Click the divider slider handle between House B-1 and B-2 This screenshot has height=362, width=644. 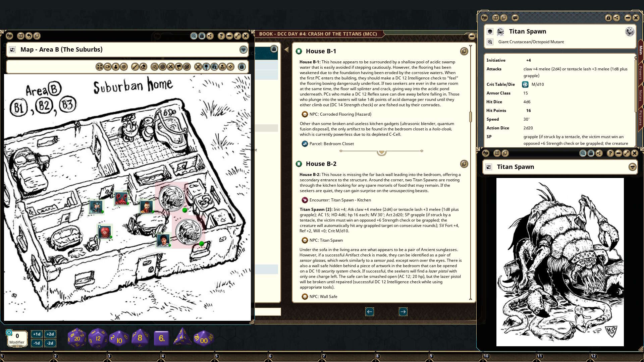click(381, 152)
